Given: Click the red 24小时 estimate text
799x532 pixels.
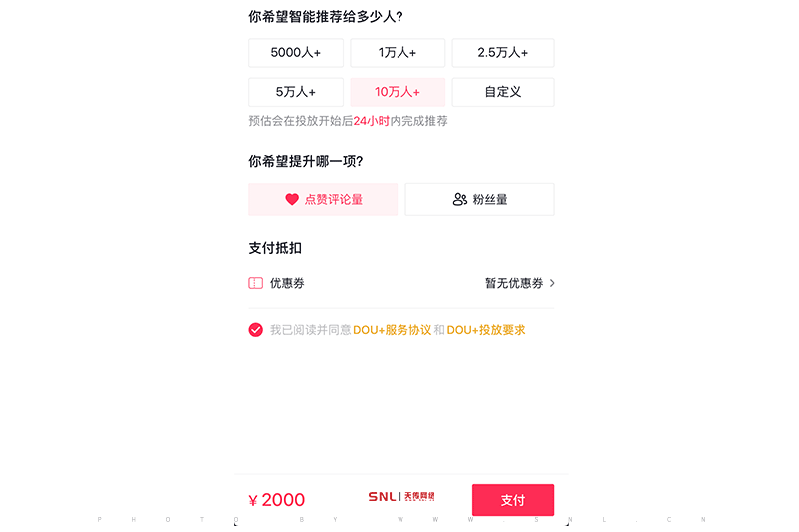Looking at the screenshot, I should coord(372,121).
